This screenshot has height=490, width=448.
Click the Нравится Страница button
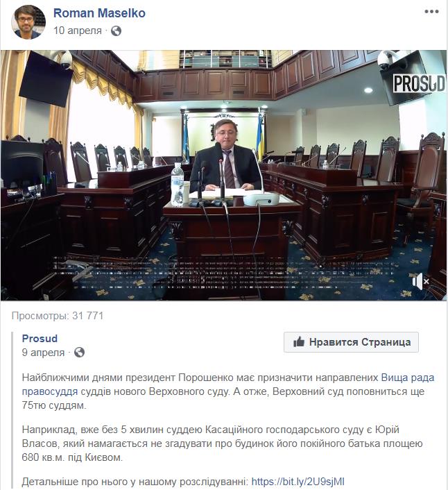coord(351,342)
